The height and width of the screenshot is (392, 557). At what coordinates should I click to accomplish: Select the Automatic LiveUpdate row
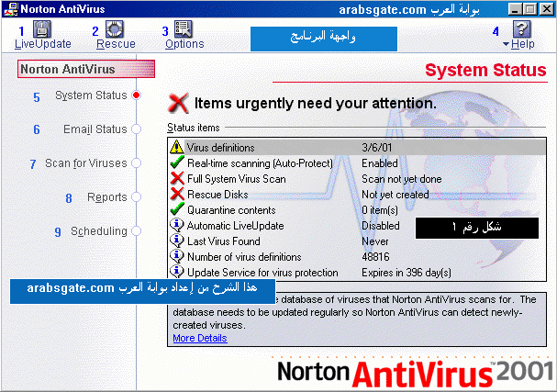pyautogui.click(x=357, y=226)
